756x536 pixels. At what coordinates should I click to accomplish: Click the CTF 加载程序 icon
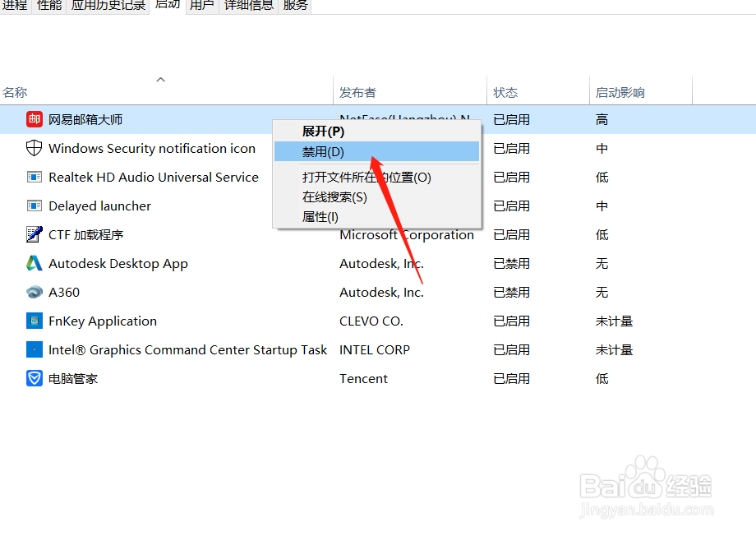coord(34,234)
